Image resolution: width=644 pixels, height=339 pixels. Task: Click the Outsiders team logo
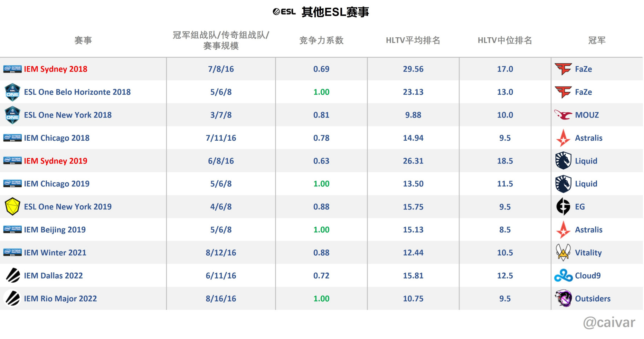click(563, 298)
